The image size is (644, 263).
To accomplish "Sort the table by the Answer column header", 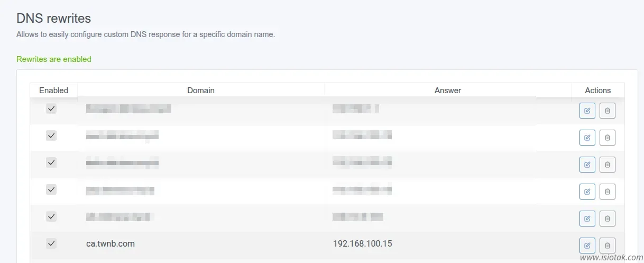I will 448,90.
